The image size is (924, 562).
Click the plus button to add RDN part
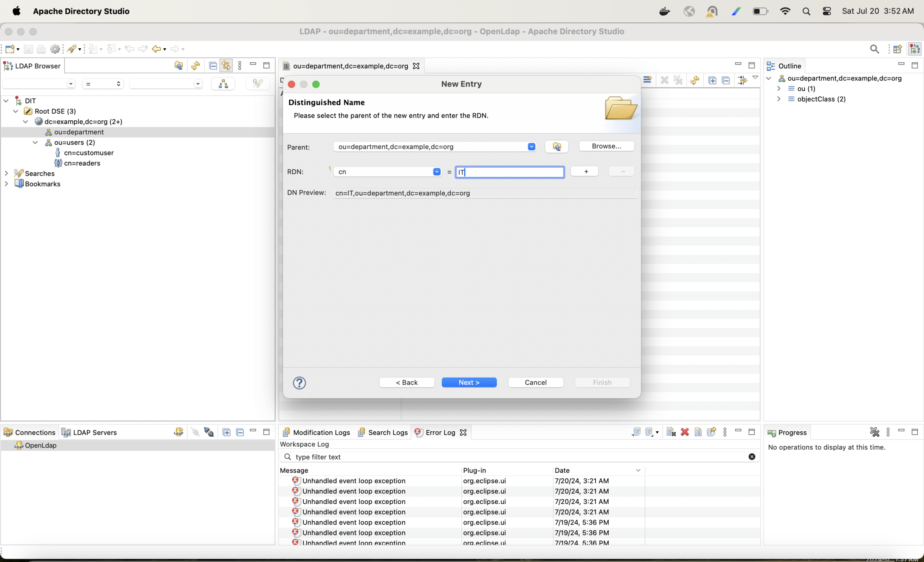(x=585, y=172)
